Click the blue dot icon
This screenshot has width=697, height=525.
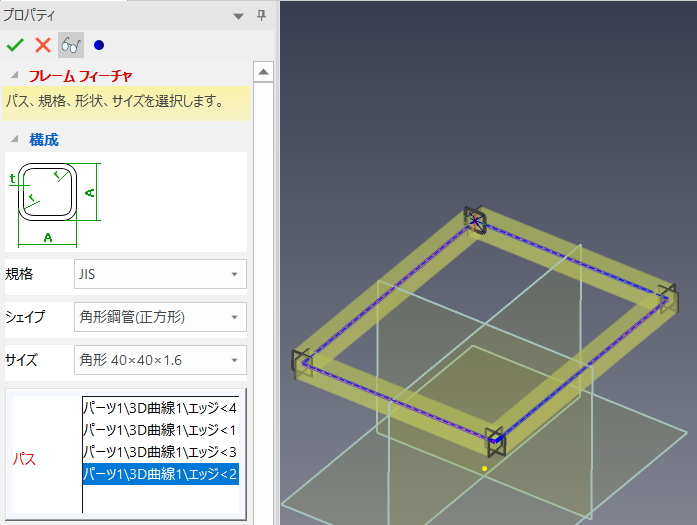(x=98, y=45)
